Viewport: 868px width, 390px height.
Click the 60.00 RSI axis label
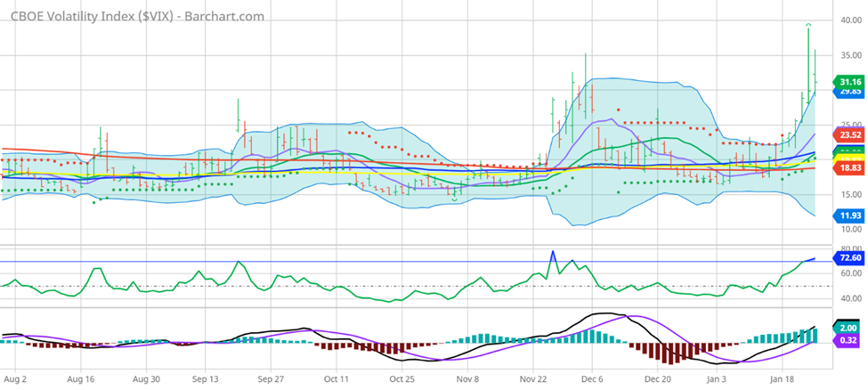coord(852,273)
